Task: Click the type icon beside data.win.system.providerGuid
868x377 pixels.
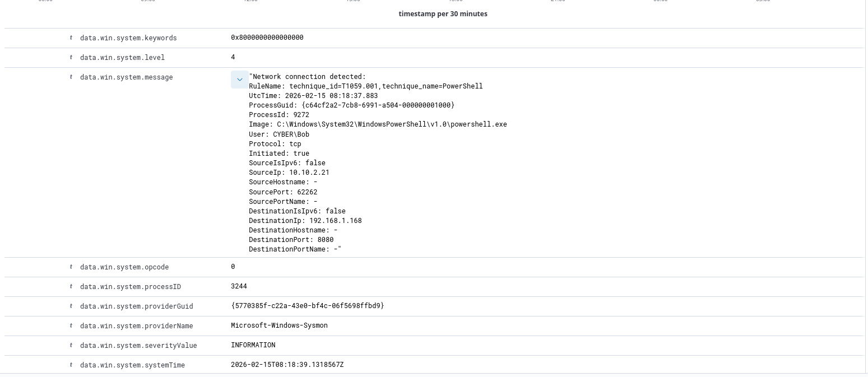Action: pos(71,306)
